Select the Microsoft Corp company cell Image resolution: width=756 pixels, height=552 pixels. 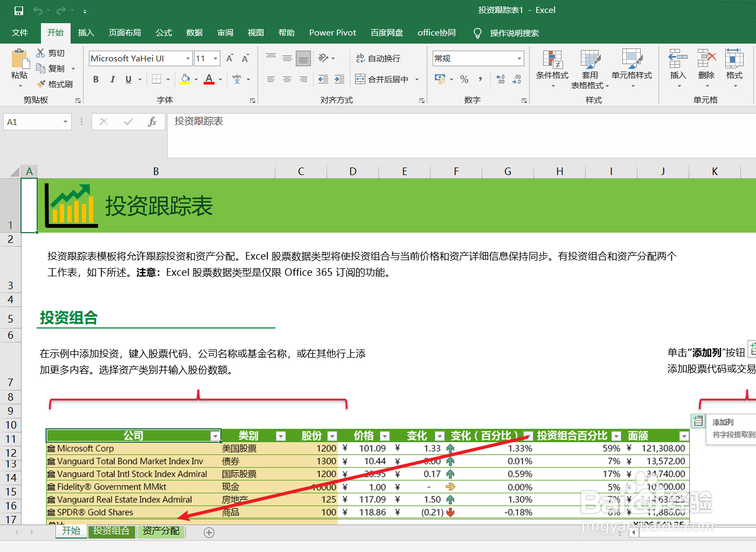click(x=133, y=449)
